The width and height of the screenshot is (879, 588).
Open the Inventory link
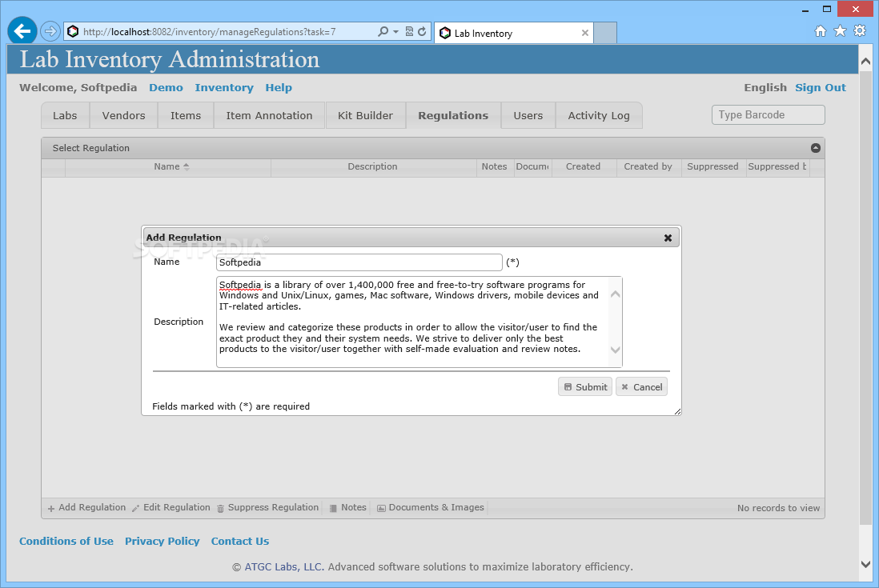click(x=224, y=87)
